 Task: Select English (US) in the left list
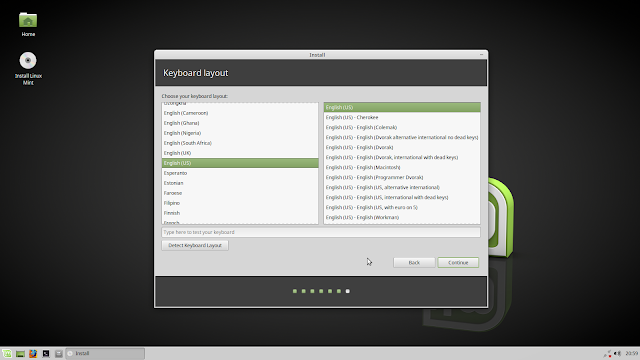240,163
